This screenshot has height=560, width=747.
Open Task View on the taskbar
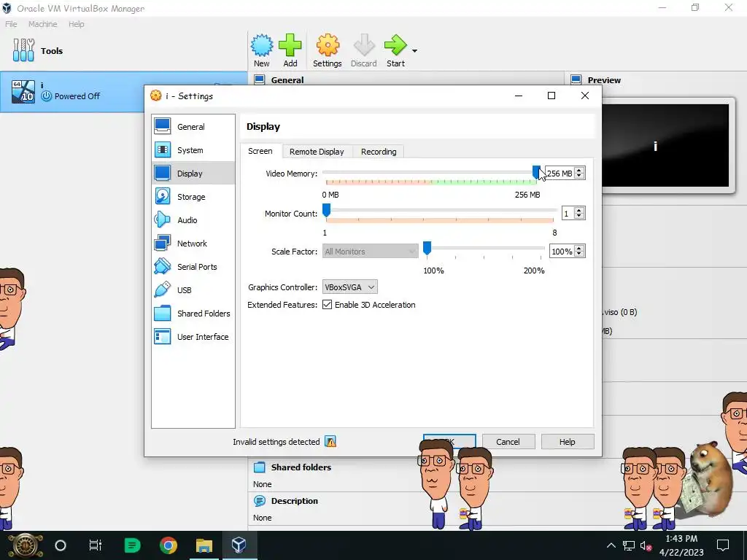[96, 545]
